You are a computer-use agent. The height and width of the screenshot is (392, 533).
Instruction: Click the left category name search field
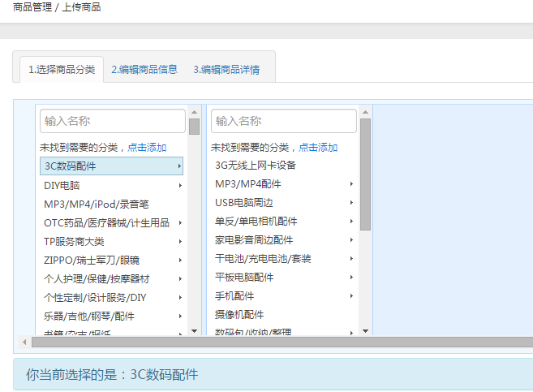(x=113, y=121)
